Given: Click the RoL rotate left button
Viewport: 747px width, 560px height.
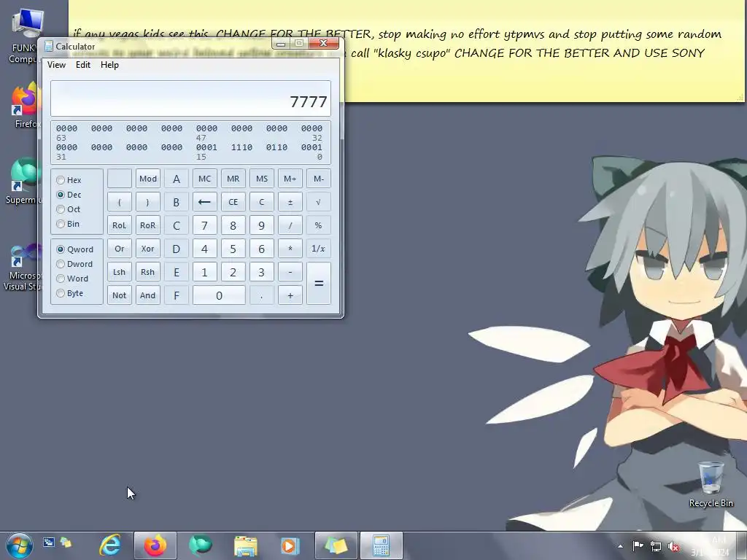Looking at the screenshot, I should coord(119,225).
